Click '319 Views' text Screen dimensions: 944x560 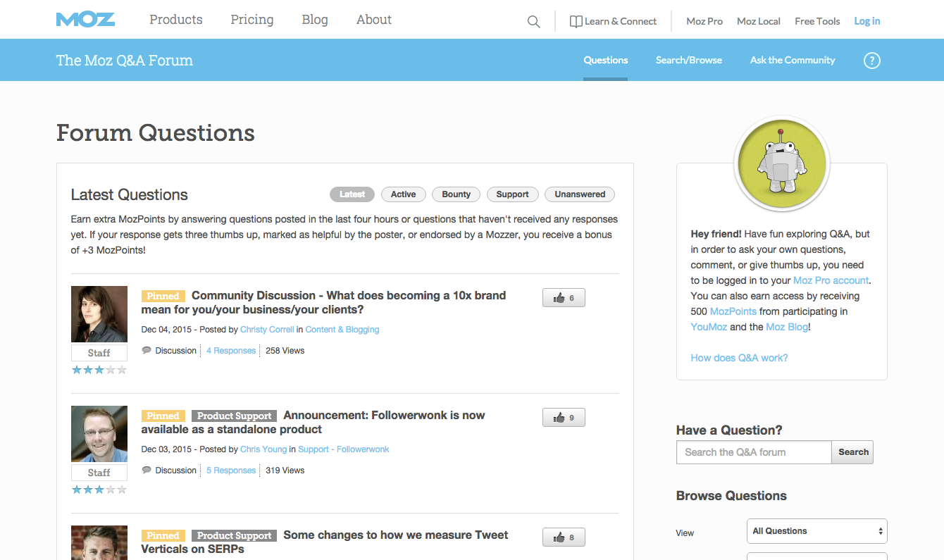(285, 471)
